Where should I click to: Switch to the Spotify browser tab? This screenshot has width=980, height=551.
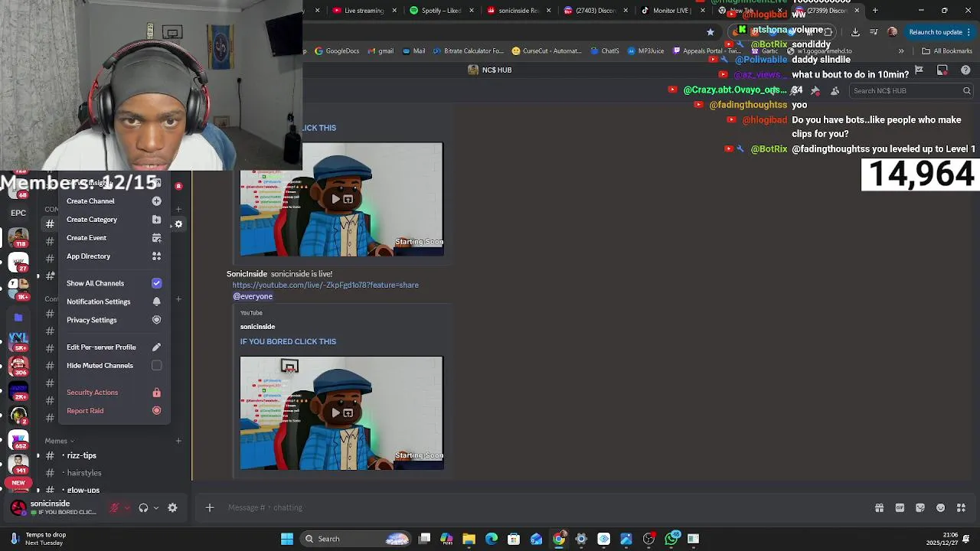[x=441, y=11]
